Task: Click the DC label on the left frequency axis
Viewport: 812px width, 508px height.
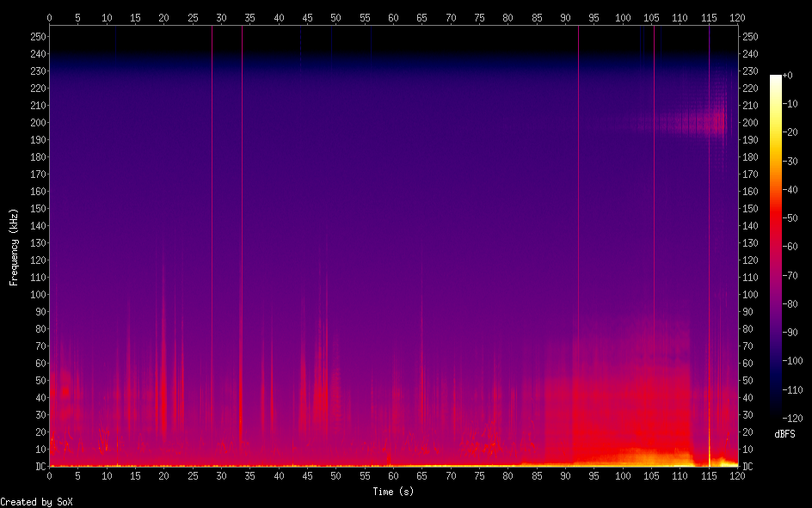Action: point(39,466)
